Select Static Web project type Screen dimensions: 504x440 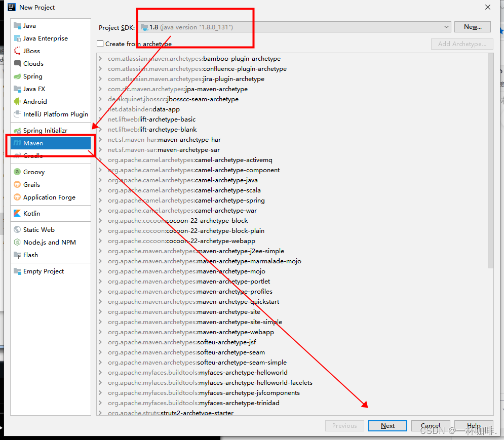tap(51, 229)
